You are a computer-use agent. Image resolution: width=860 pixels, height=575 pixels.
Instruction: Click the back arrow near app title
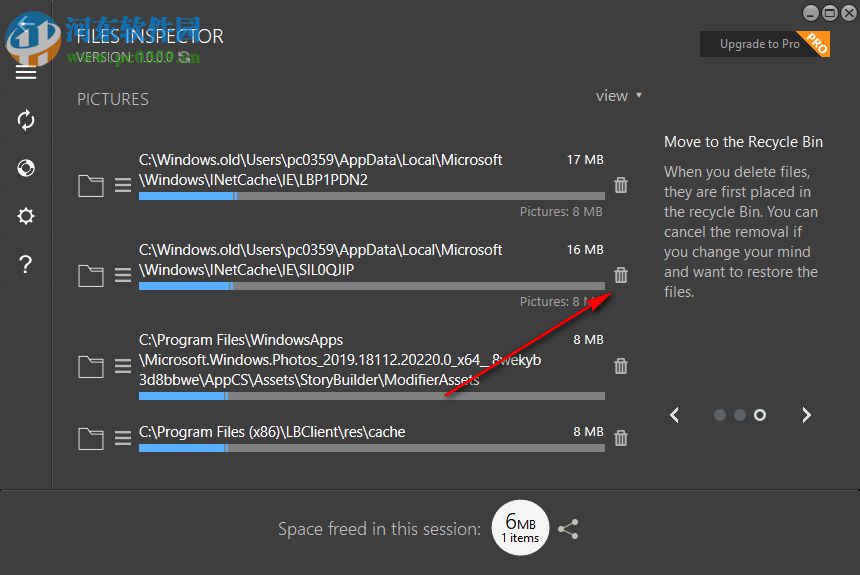pos(25,24)
